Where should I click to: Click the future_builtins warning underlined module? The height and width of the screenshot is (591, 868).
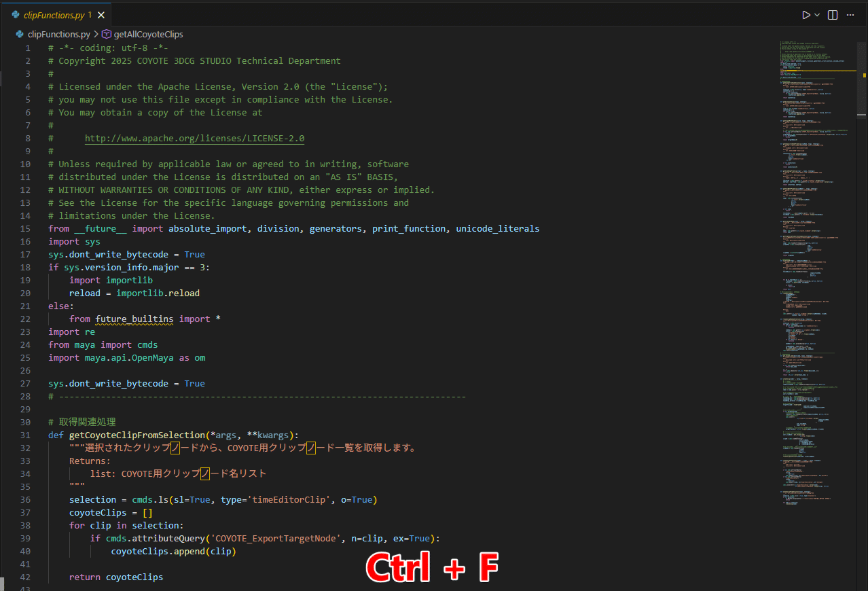tap(134, 319)
